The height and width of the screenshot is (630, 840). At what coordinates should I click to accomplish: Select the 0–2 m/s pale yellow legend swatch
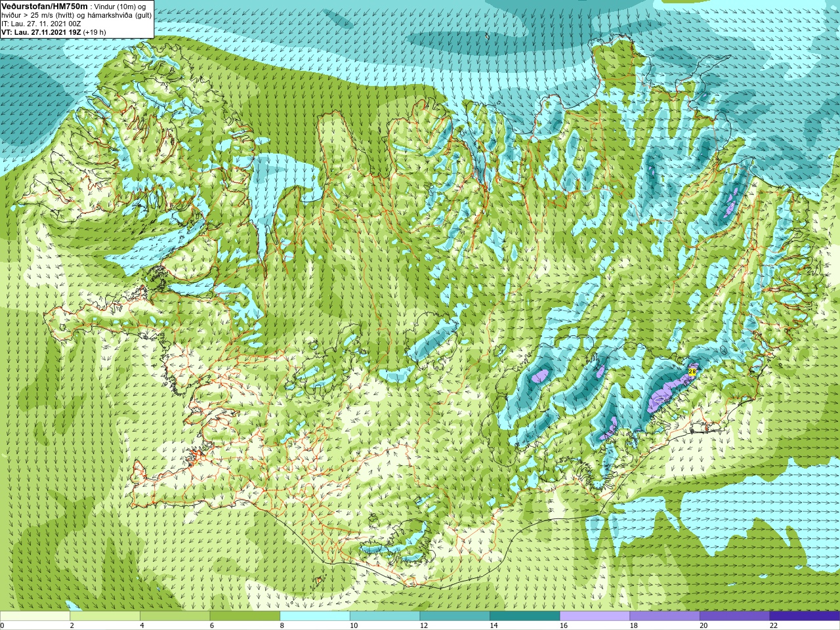click(35, 616)
